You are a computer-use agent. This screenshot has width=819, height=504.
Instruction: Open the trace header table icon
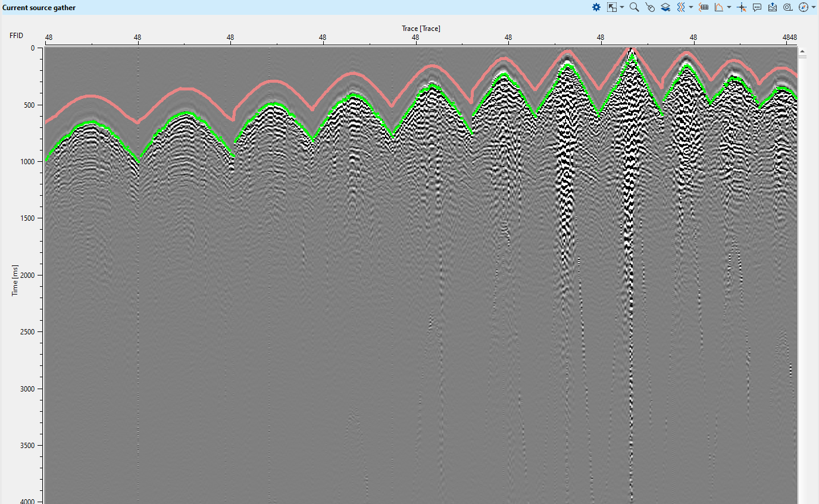pyautogui.click(x=704, y=8)
